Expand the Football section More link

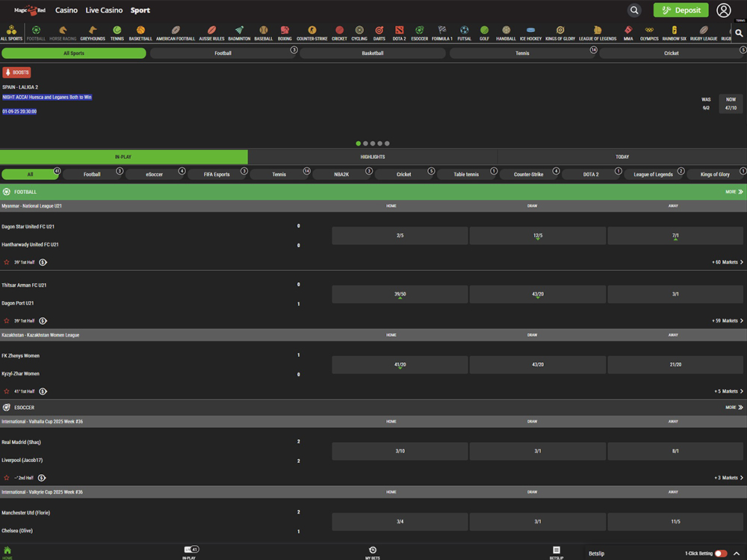[x=734, y=192]
